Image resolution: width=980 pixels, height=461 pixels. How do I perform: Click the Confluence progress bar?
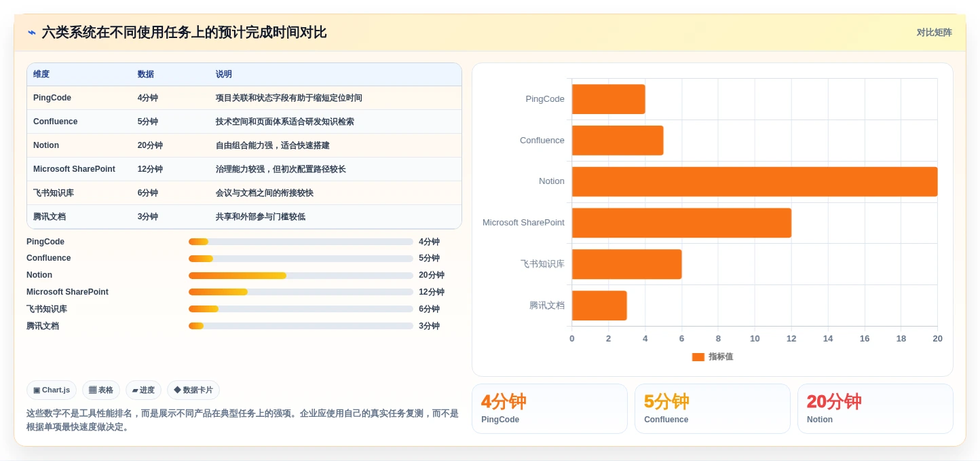[301, 259]
